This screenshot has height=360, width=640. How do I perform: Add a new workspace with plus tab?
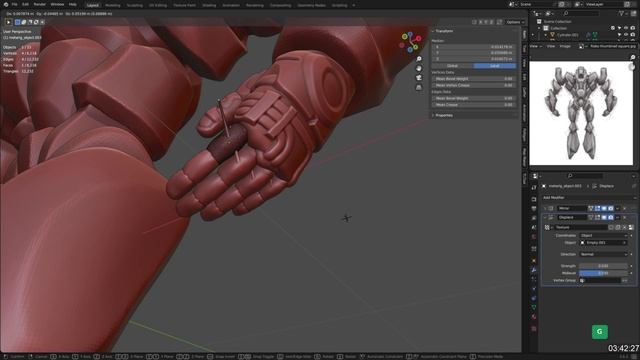coord(354,5)
